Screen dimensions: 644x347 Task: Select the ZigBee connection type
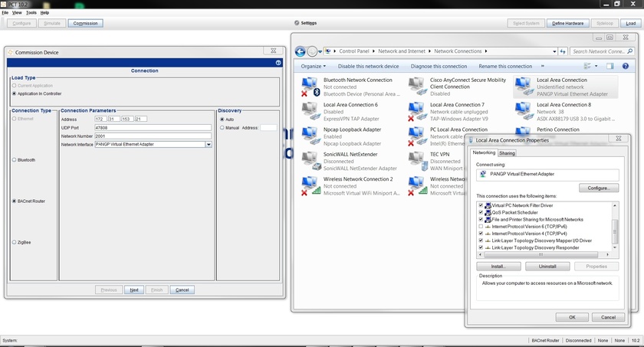[15, 242]
